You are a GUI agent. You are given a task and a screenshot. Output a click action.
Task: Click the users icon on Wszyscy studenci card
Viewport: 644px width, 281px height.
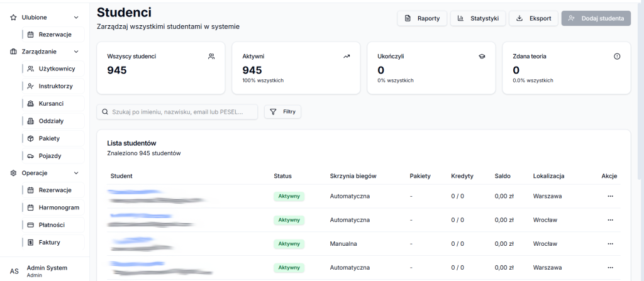(x=211, y=56)
